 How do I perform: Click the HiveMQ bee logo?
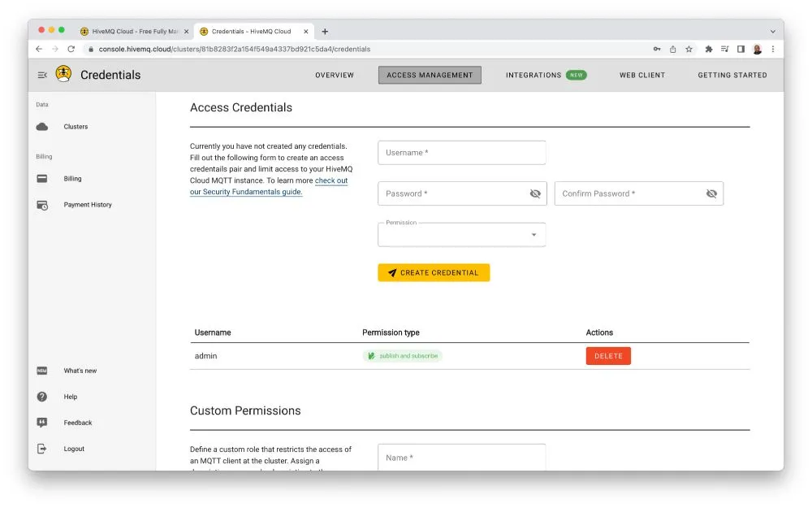coord(63,74)
